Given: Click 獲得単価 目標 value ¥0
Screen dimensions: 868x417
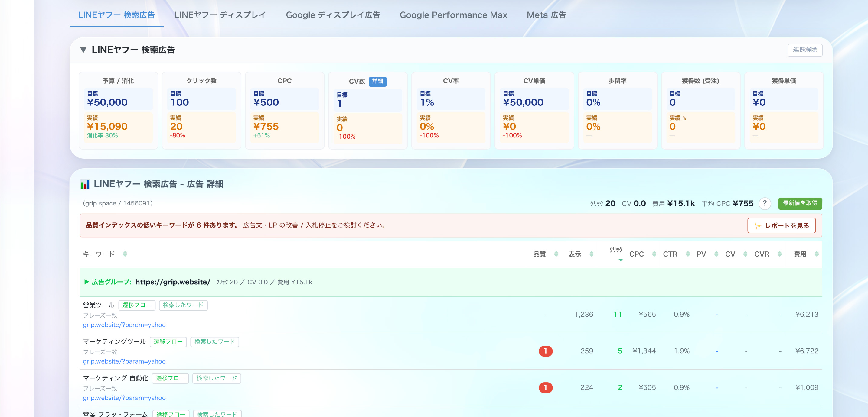Looking at the screenshot, I should (x=759, y=102).
